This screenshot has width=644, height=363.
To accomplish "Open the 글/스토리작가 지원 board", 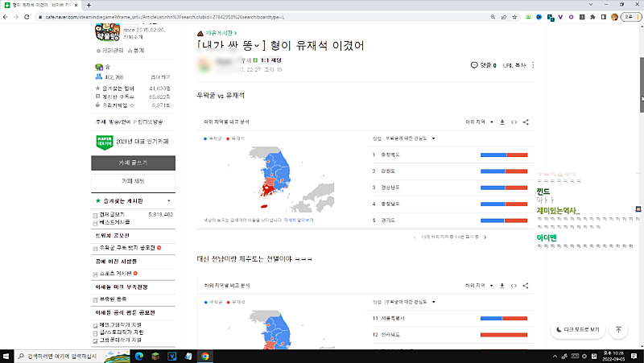I will 122,332.
